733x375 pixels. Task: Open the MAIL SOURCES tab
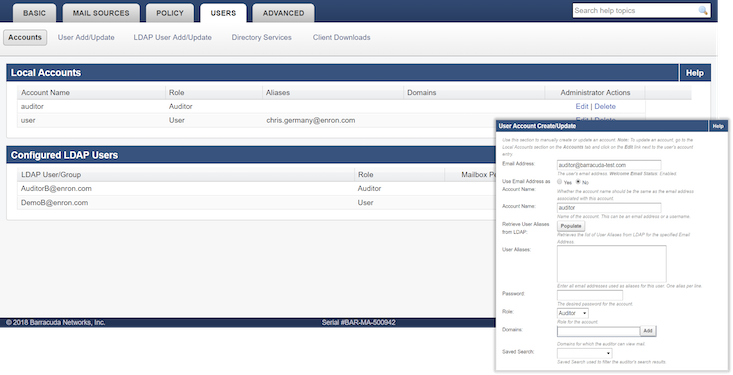pyautogui.click(x=101, y=13)
